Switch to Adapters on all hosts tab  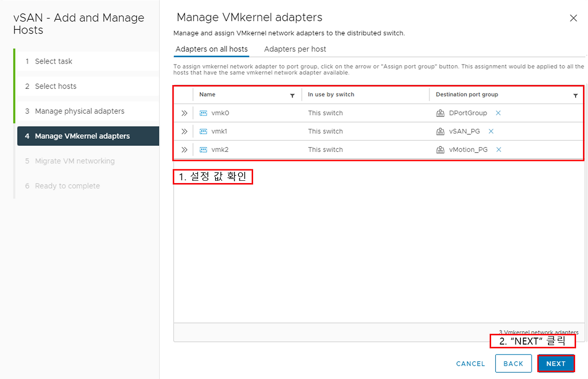pyautogui.click(x=212, y=49)
